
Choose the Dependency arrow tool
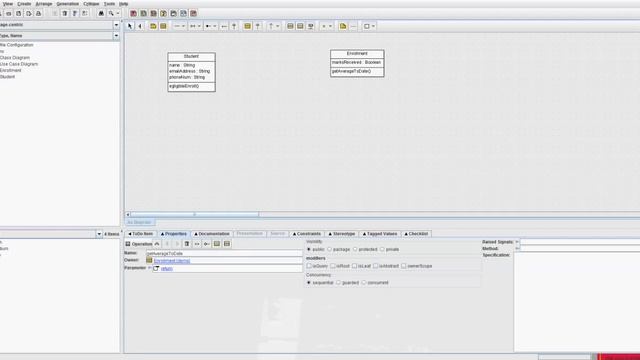pos(271,26)
